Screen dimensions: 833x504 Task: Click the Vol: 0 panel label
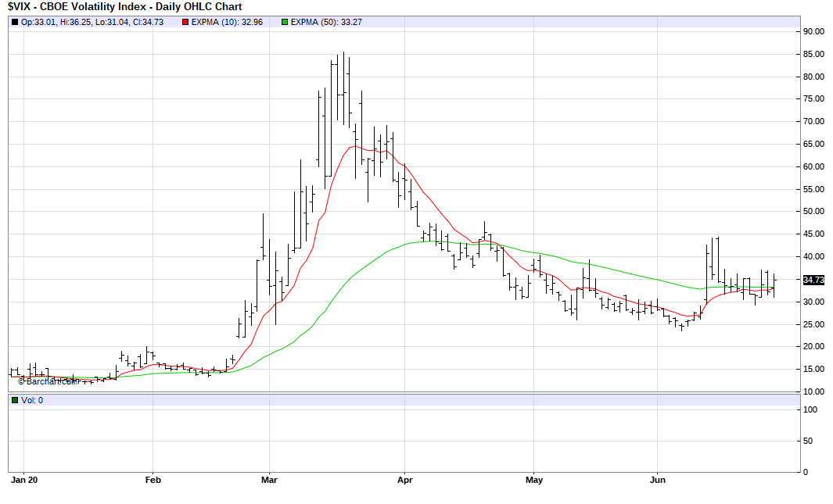(x=33, y=400)
